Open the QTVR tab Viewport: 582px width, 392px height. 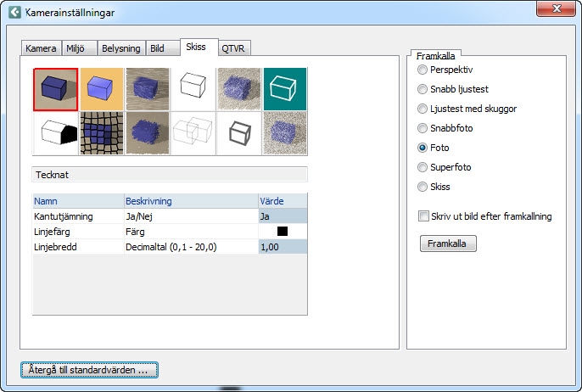(234, 48)
